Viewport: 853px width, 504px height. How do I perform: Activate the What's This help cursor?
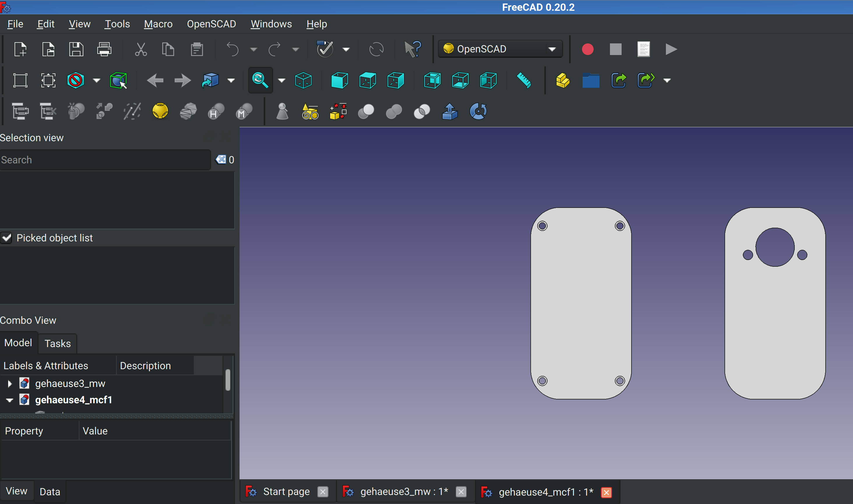tap(413, 49)
